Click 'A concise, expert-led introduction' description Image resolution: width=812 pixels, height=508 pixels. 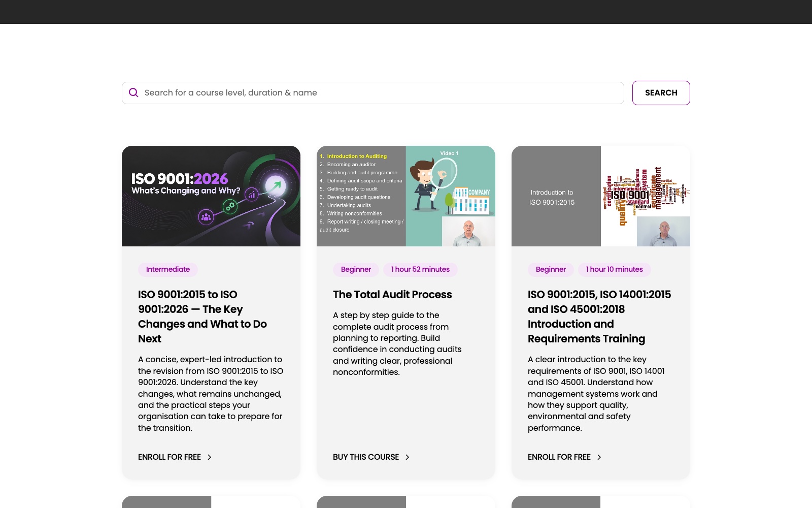coord(211,394)
